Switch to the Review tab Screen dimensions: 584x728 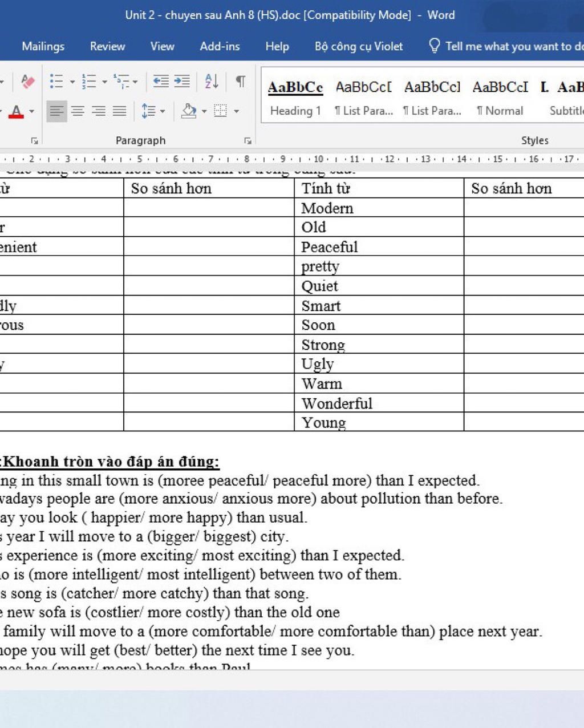107,46
